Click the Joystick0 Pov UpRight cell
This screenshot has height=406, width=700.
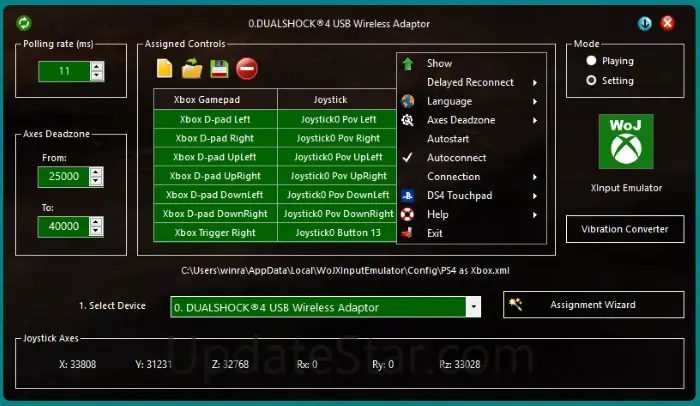pos(337,176)
